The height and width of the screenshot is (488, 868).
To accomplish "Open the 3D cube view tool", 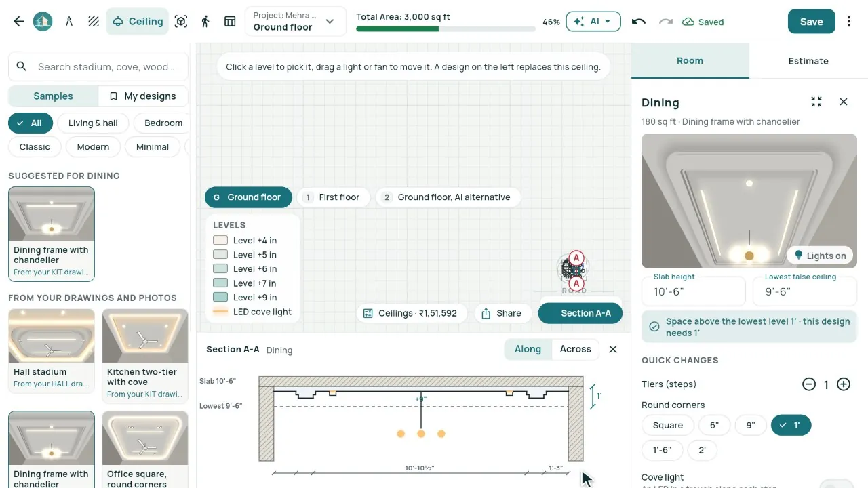I will pyautogui.click(x=181, y=22).
